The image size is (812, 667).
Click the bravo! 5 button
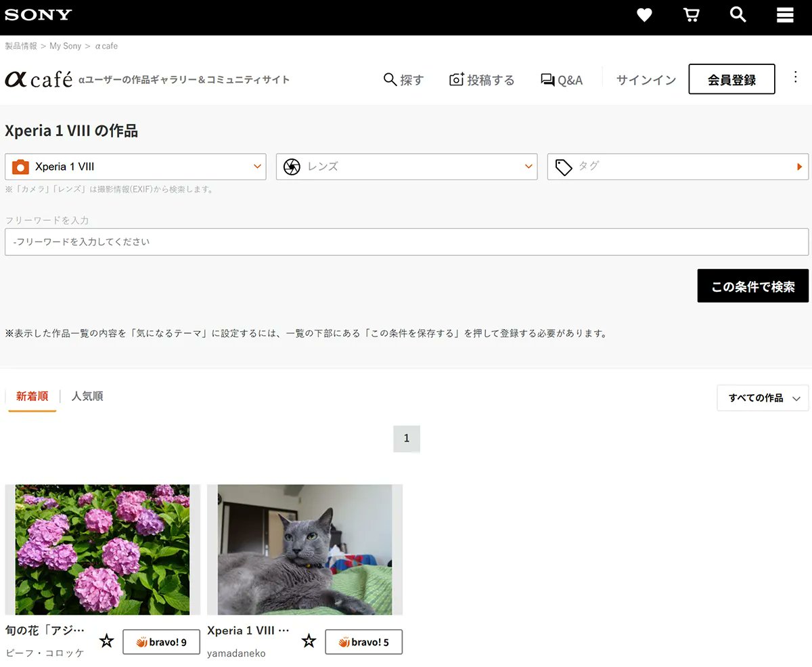coord(363,642)
